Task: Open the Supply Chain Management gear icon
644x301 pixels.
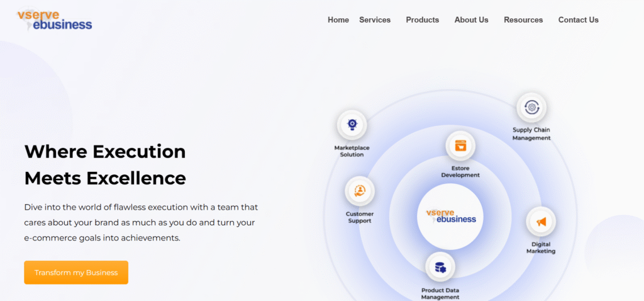Action: 531,108
